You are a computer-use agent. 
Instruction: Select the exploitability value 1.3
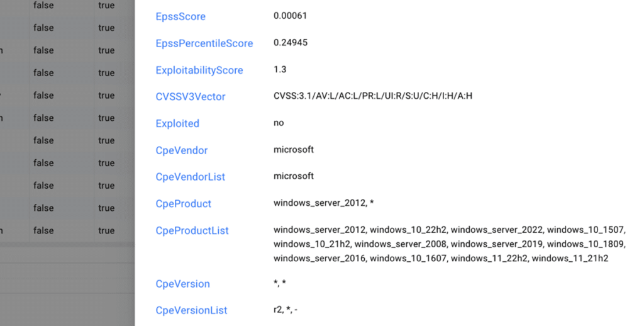point(280,69)
